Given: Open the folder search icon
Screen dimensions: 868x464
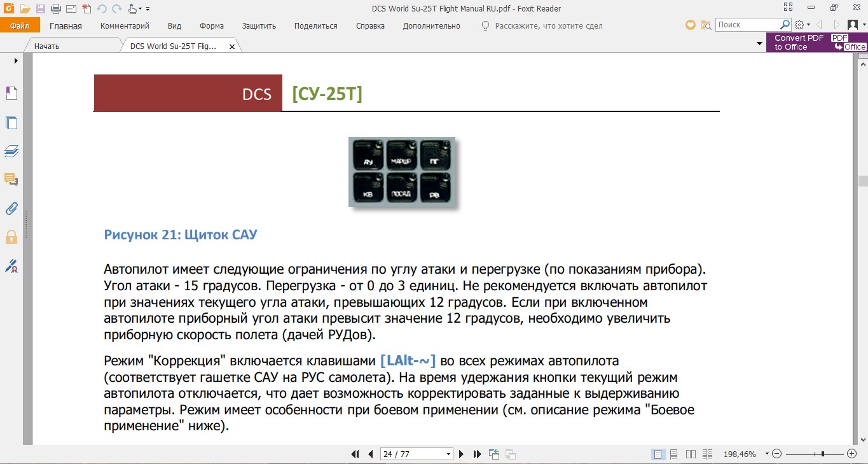Looking at the screenshot, I should tap(706, 25).
